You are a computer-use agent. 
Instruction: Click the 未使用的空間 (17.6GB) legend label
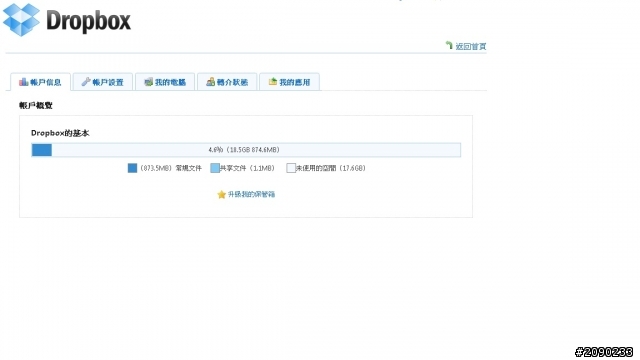point(331,168)
